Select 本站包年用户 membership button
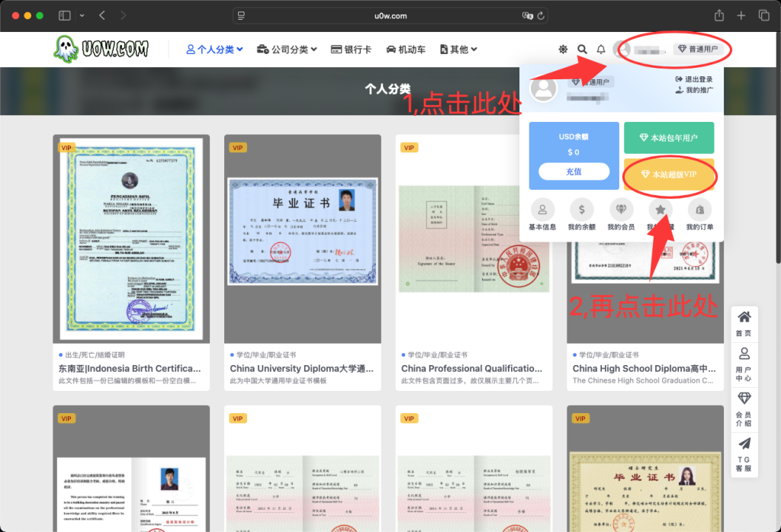Viewport: 781px width, 532px height. tap(669, 138)
